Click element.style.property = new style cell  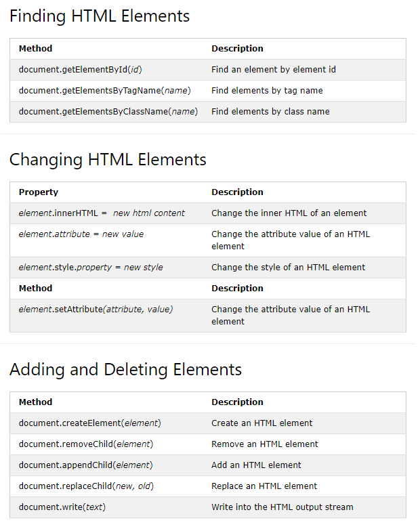point(91,268)
